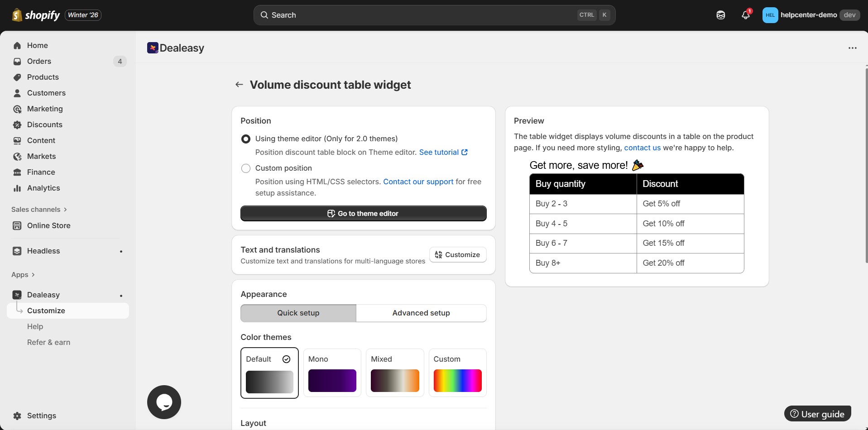Select the Custom position radio option

click(246, 168)
